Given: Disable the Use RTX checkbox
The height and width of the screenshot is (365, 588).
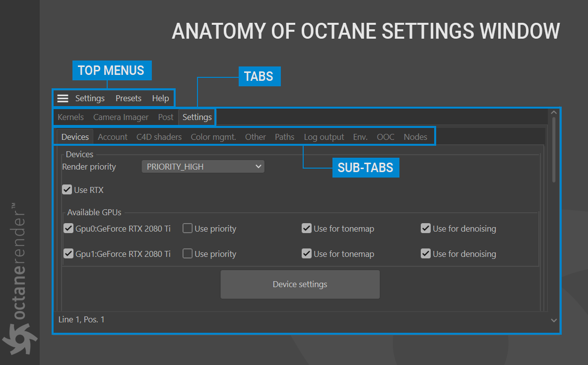Looking at the screenshot, I should (67, 190).
